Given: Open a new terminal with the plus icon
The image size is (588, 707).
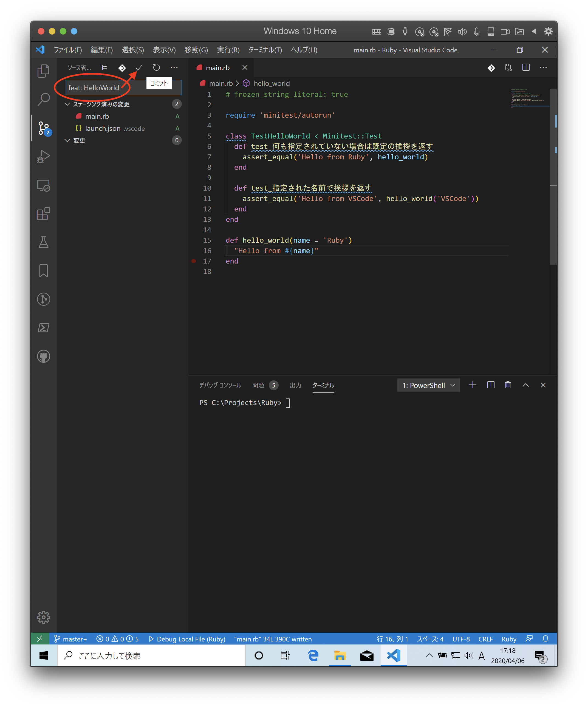Looking at the screenshot, I should pyautogui.click(x=473, y=385).
